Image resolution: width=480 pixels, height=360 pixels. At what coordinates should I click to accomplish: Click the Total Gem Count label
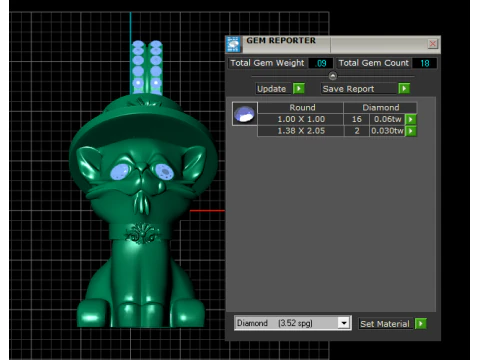click(x=373, y=63)
